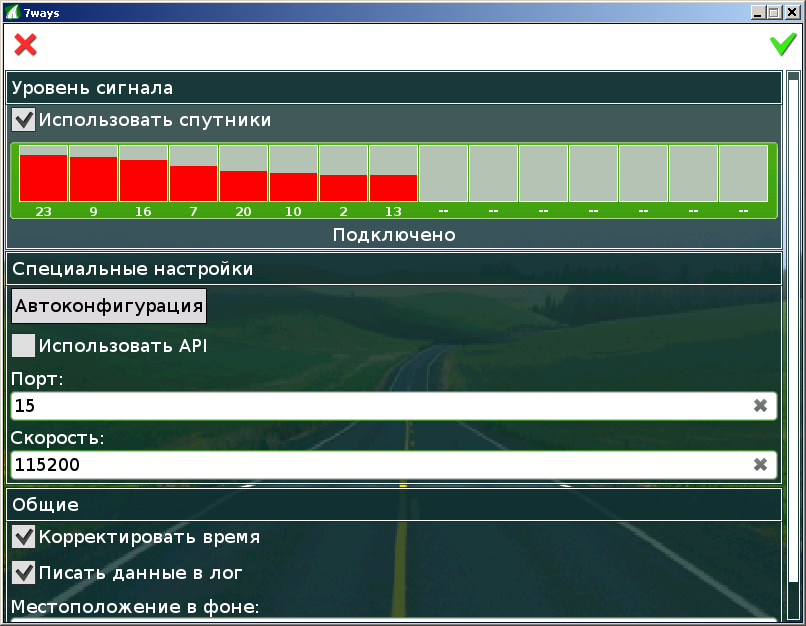The height and width of the screenshot is (626, 806).
Task: Enable the 'Использовать API' checkbox
Action: pos(24,346)
